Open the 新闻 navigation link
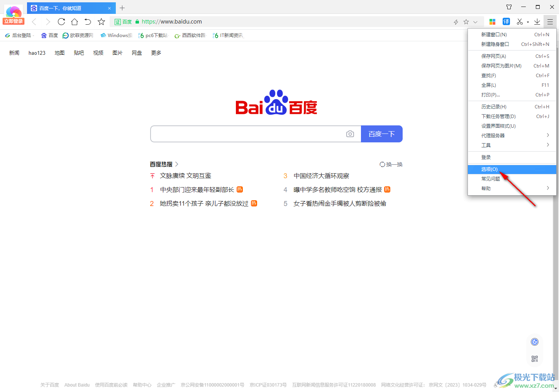This screenshot has height=392, width=559. (x=14, y=53)
